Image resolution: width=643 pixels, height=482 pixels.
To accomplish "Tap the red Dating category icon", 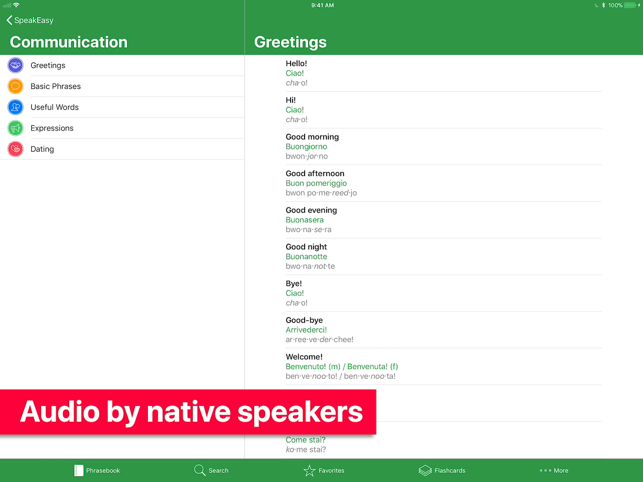I will [15, 149].
